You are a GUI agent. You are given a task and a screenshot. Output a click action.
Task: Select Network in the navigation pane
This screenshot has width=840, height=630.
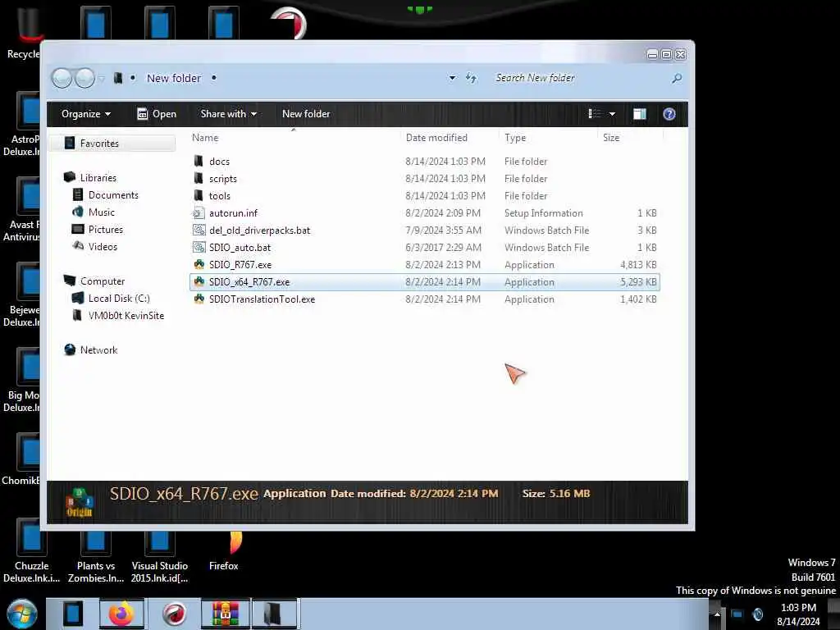point(98,349)
